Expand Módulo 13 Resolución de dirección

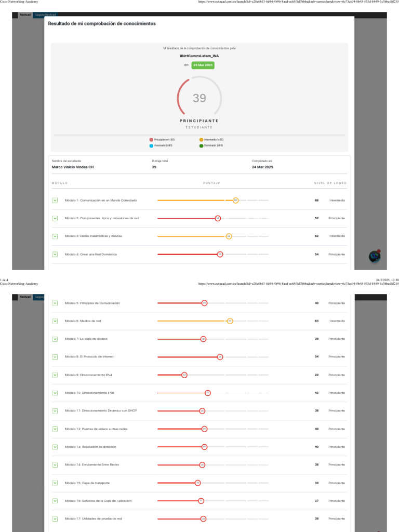pos(55,447)
